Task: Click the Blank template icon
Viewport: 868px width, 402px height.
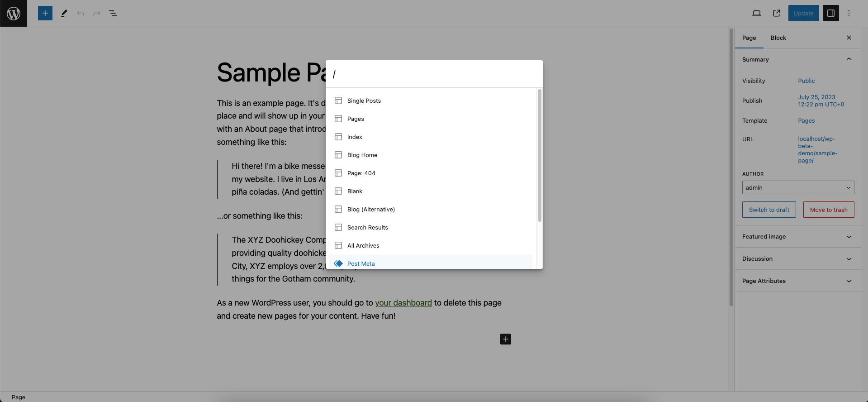Action: click(338, 191)
